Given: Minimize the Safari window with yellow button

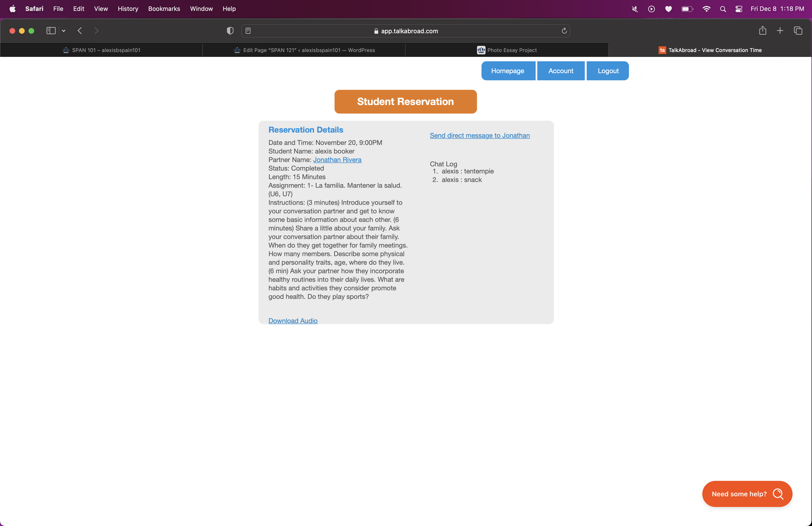Looking at the screenshot, I should click(x=22, y=31).
